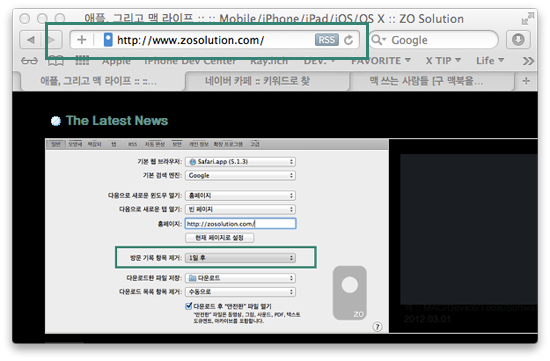The width and height of the screenshot is (550, 361).
Task: Select the RSS preferences tab
Action: (x=132, y=144)
